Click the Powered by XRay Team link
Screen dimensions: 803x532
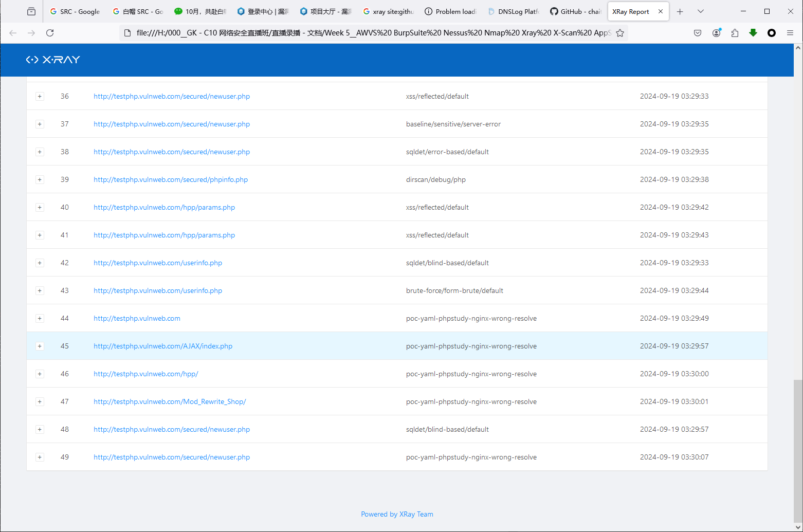point(397,514)
